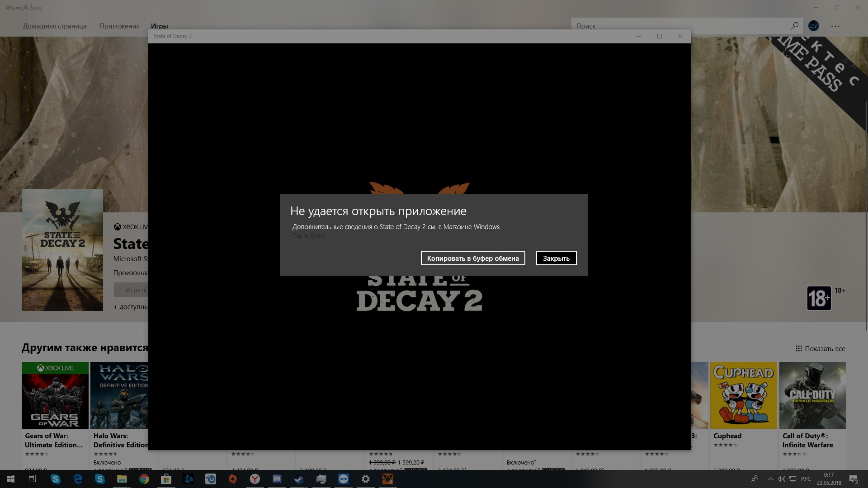Click Показать все grid link
This screenshot has width=868, height=488.
(x=820, y=349)
